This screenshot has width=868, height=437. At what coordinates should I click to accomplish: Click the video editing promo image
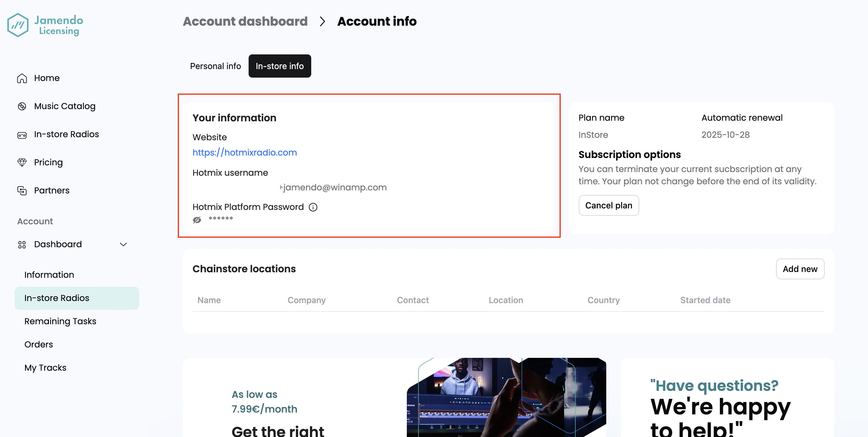(506, 397)
